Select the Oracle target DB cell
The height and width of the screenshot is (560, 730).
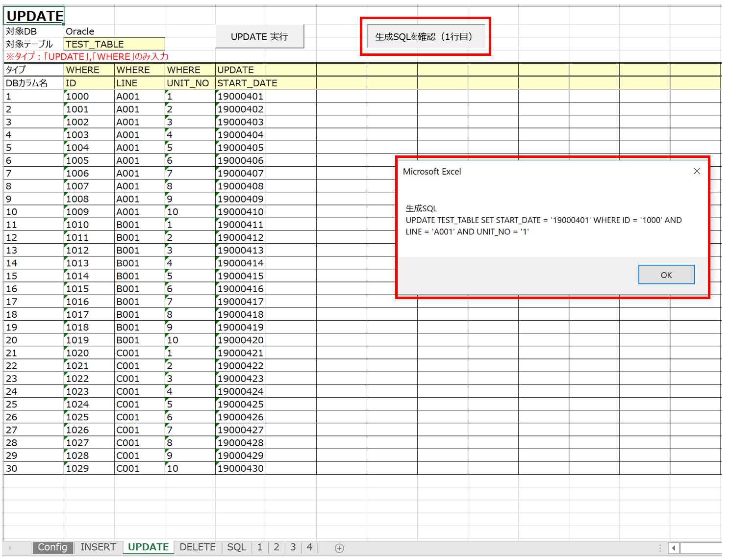(x=89, y=31)
